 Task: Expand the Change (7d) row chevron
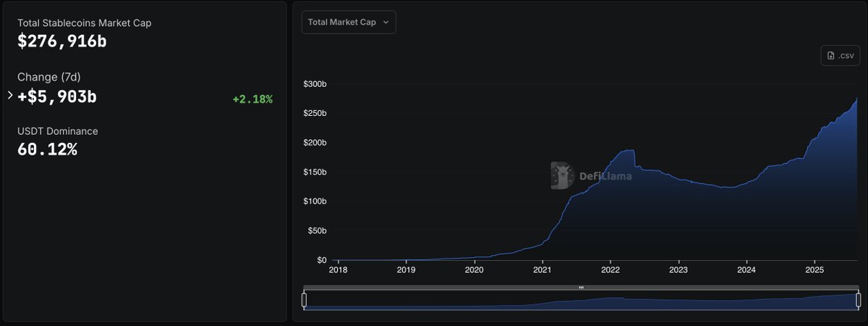[10, 95]
